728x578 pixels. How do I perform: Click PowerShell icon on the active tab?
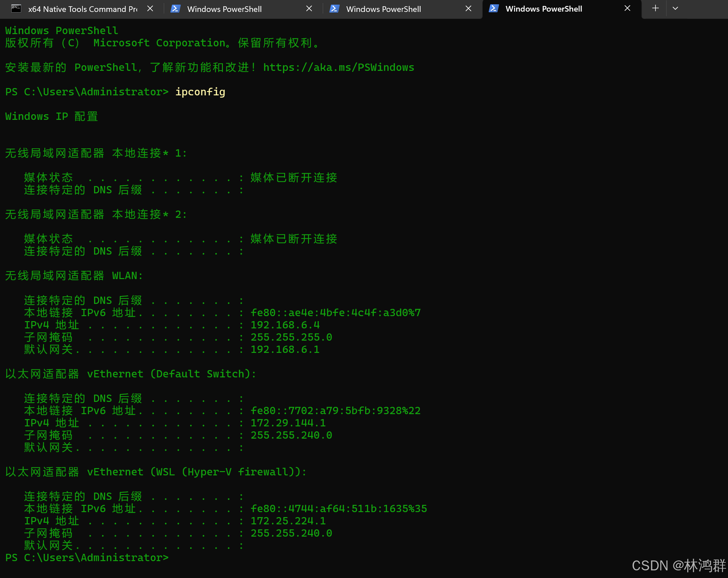[x=494, y=9]
